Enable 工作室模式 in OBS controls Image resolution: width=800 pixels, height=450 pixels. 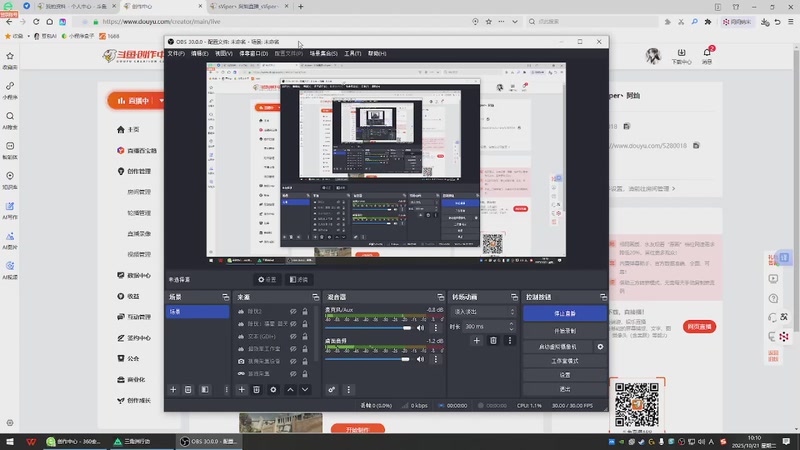[565, 361]
